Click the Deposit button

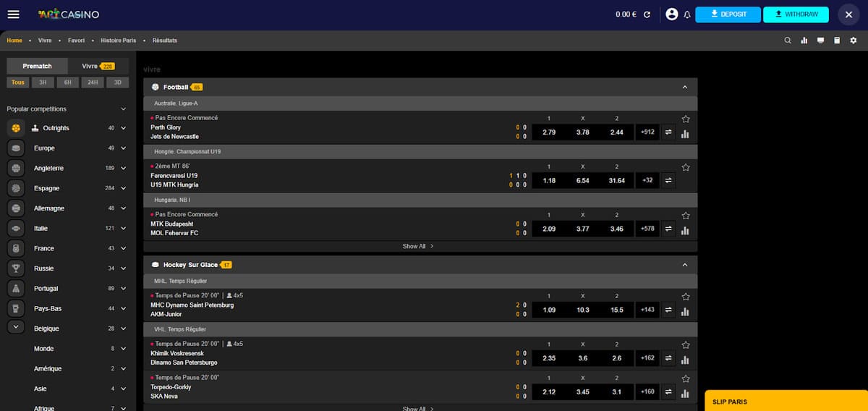tap(728, 14)
